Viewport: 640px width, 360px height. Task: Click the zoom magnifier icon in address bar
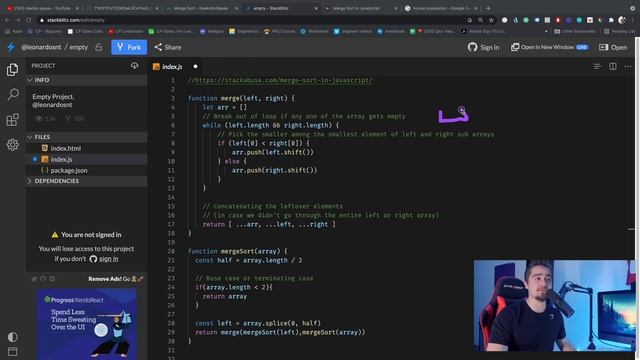pos(480,20)
